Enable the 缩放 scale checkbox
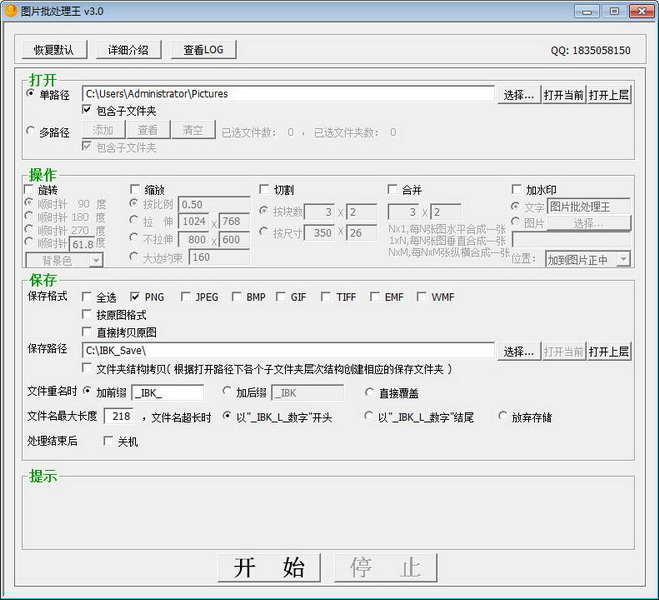 pos(135,188)
